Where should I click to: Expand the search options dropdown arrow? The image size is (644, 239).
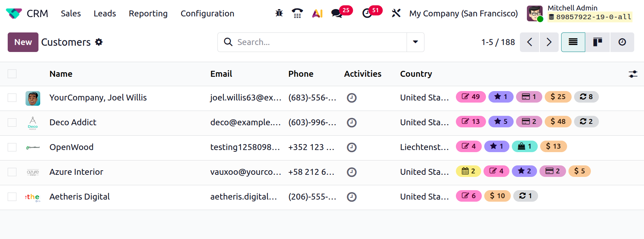coord(415,42)
